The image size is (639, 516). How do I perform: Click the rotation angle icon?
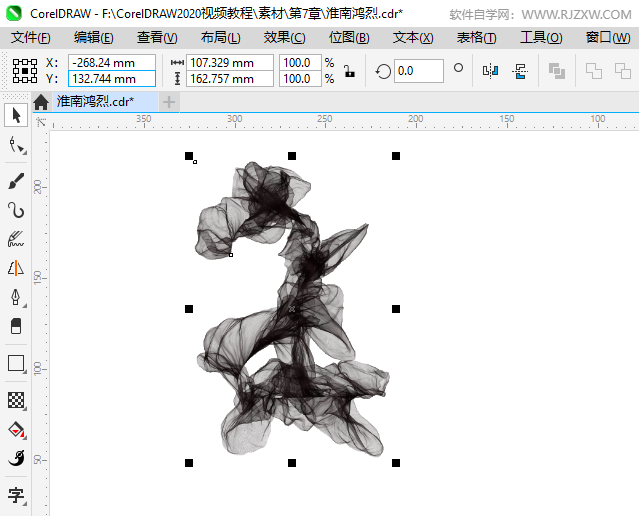[383, 71]
